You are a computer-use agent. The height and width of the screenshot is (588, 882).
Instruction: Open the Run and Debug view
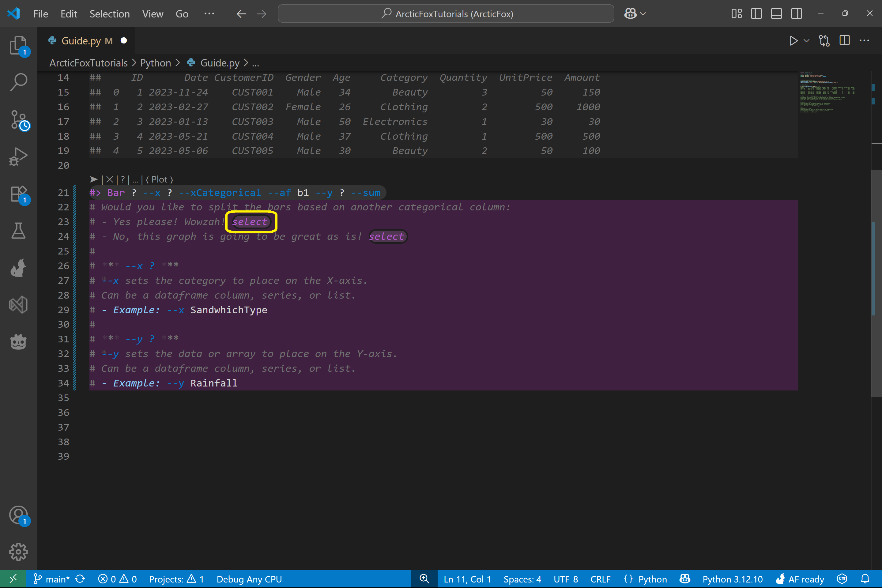coord(18,156)
